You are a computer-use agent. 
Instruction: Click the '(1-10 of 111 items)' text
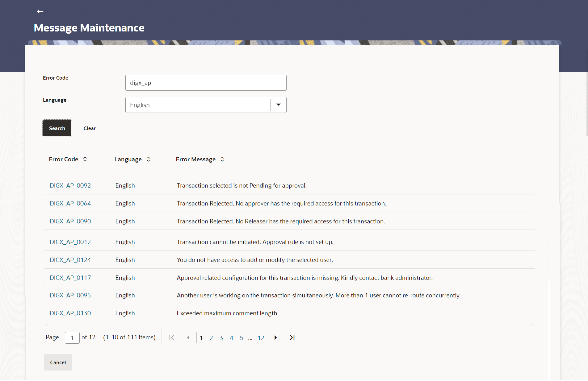click(129, 337)
